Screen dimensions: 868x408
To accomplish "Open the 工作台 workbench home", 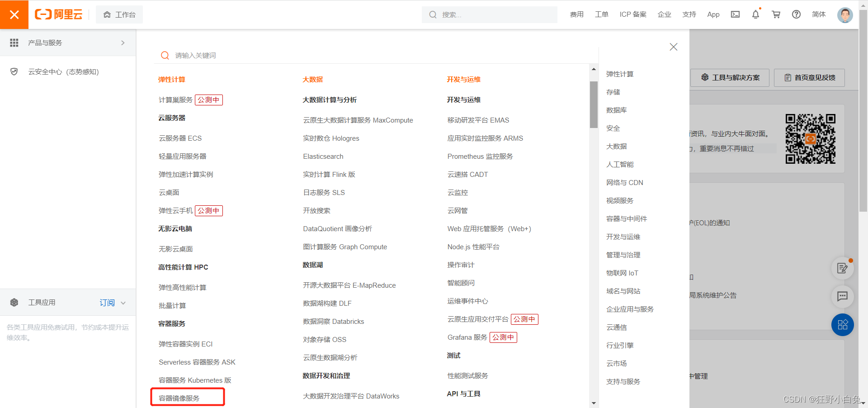I will pos(119,14).
